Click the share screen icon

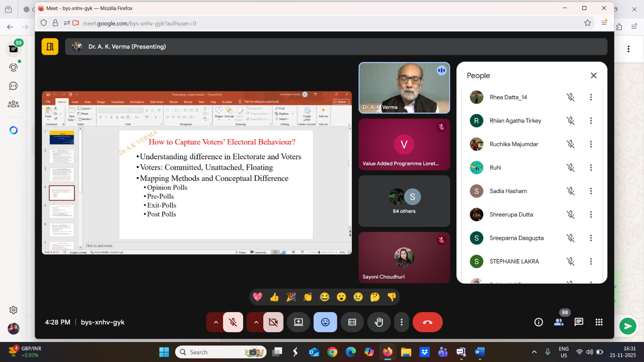(298, 322)
